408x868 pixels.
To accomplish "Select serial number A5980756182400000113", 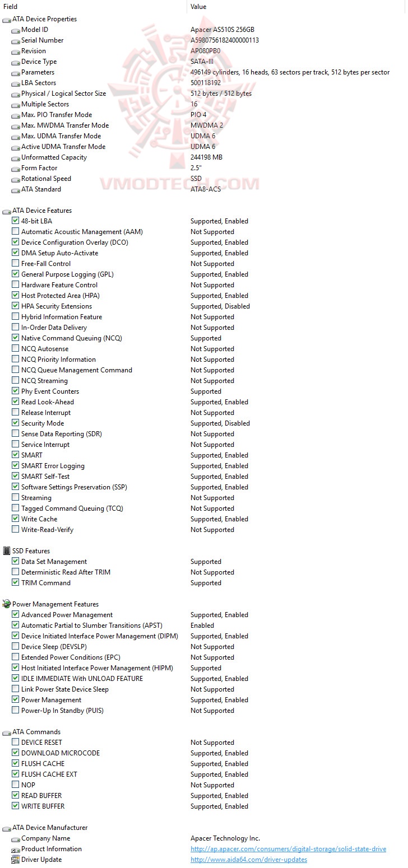I will coord(225,40).
